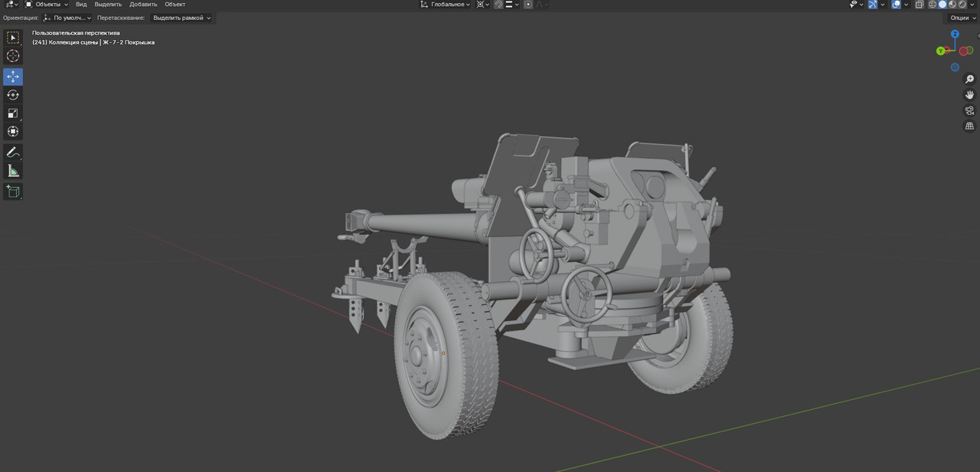Toggle proportional editing

(528, 4)
